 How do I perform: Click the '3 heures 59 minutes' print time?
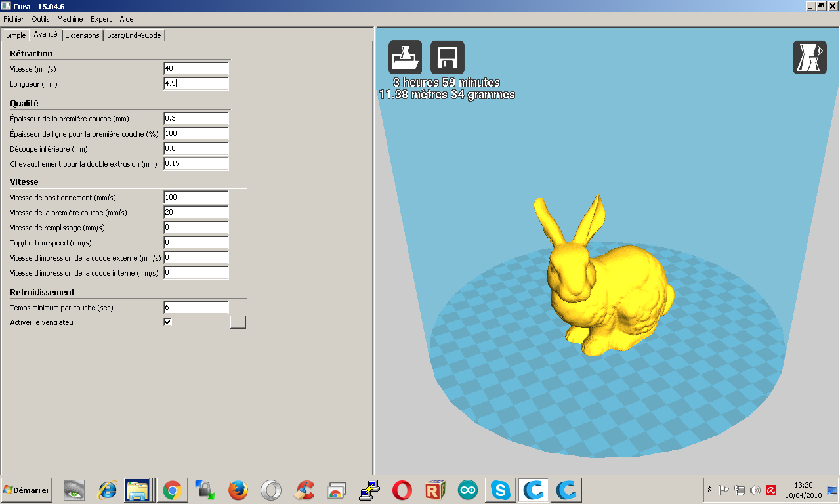[446, 83]
